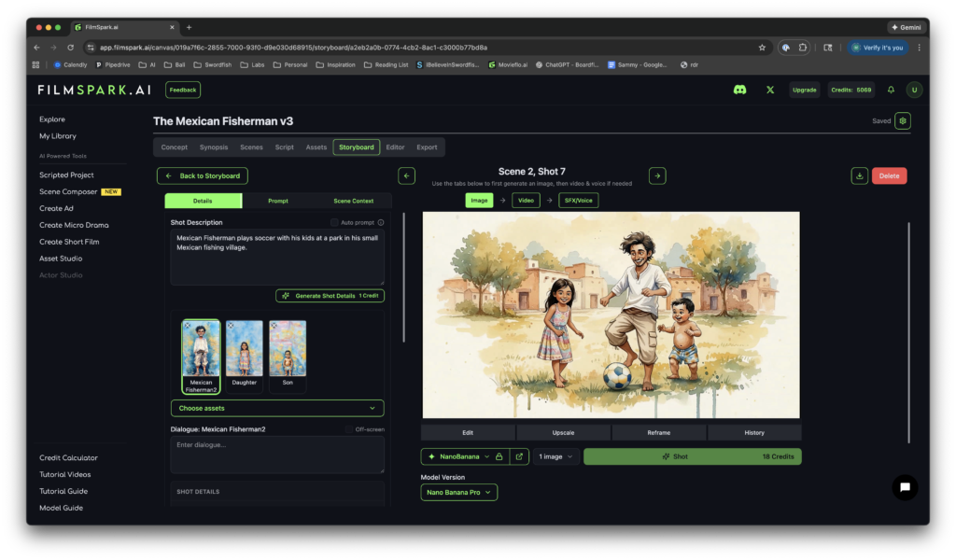Switch to the Script tab
This screenshot has height=560, width=956.
coord(287,147)
